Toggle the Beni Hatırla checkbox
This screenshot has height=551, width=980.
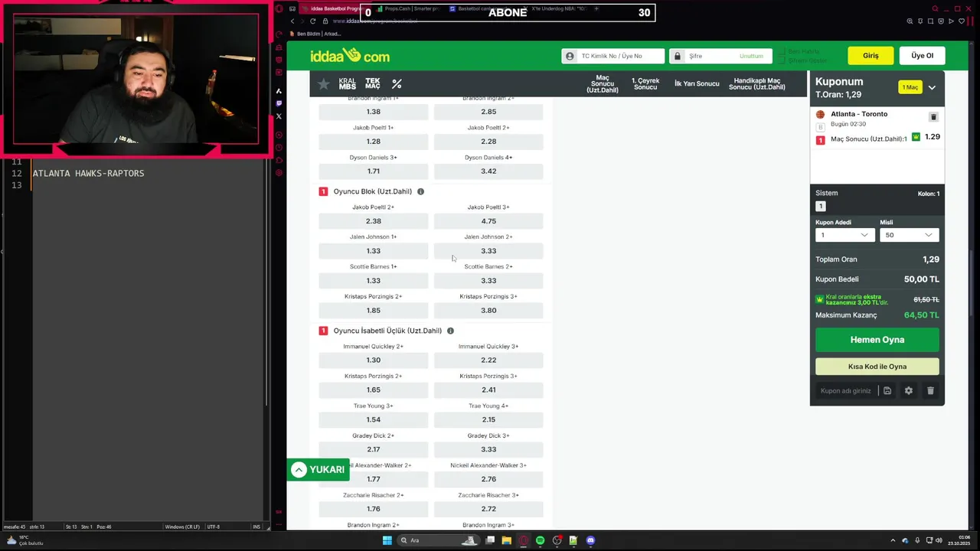(781, 52)
